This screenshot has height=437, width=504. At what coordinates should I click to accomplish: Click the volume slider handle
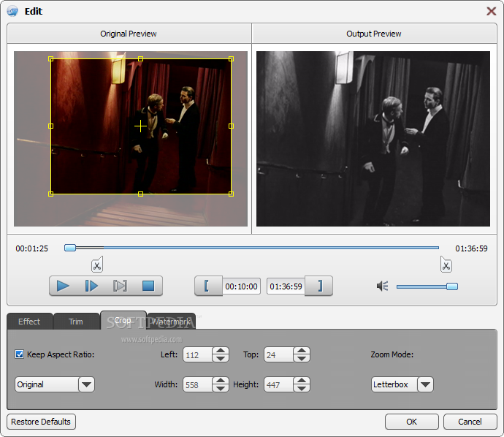[452, 286]
